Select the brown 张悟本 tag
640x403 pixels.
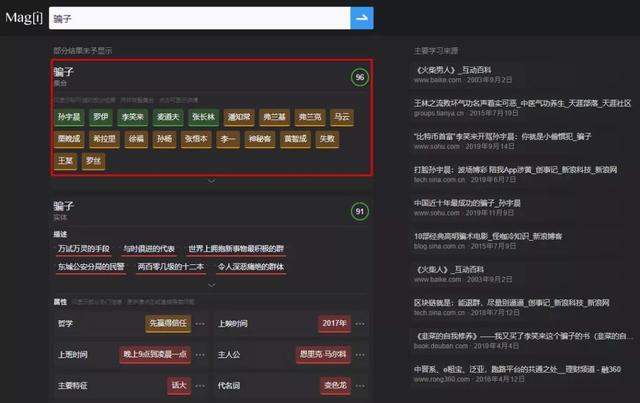tap(196, 139)
